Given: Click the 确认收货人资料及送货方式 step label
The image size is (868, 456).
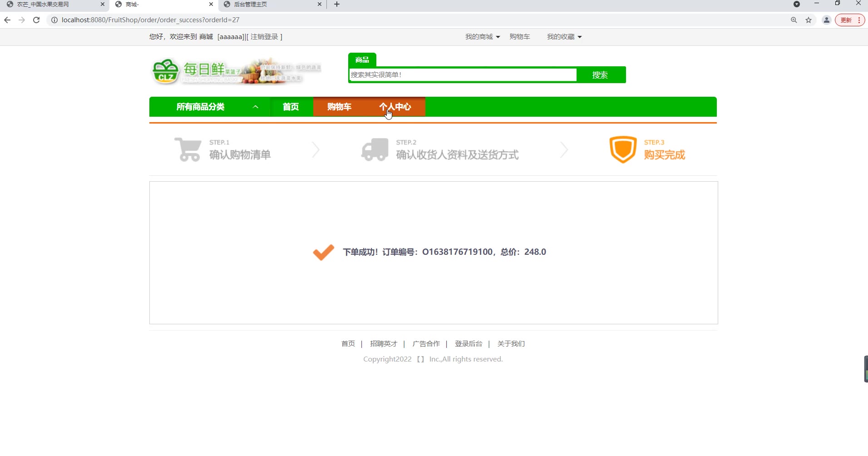Looking at the screenshot, I should (x=458, y=155).
